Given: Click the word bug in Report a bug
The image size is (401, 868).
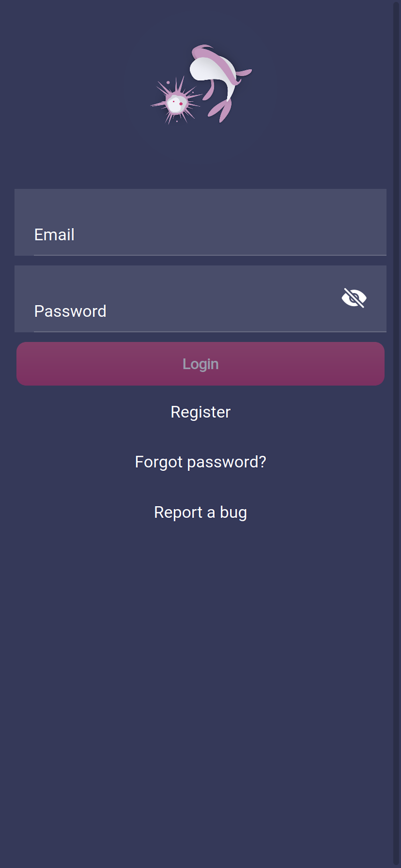Looking at the screenshot, I should pyautogui.click(x=233, y=513).
